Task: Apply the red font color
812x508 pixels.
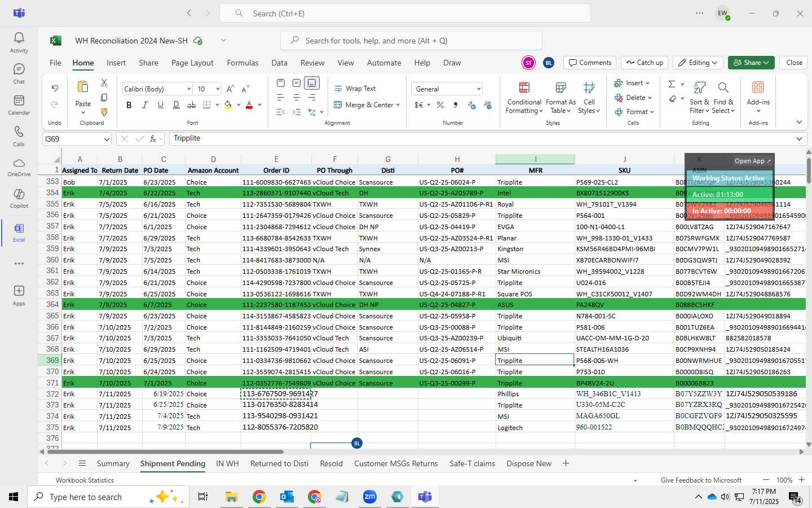Action: pyautogui.click(x=249, y=105)
